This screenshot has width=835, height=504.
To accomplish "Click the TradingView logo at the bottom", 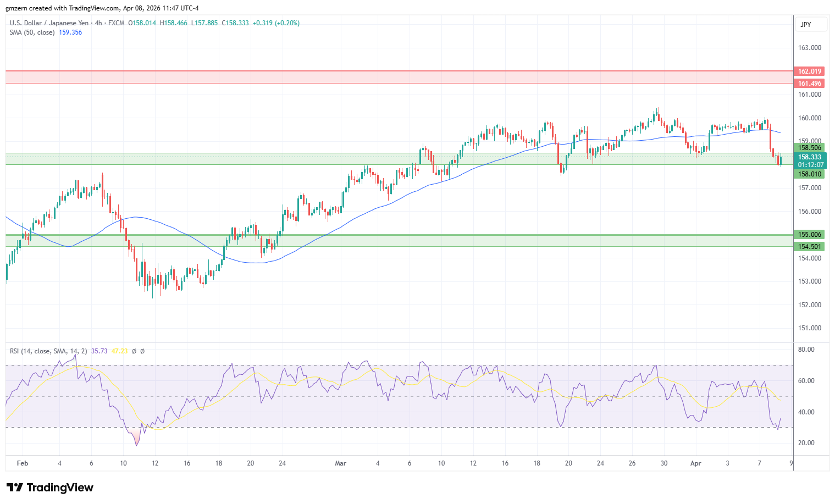I will 50,488.
